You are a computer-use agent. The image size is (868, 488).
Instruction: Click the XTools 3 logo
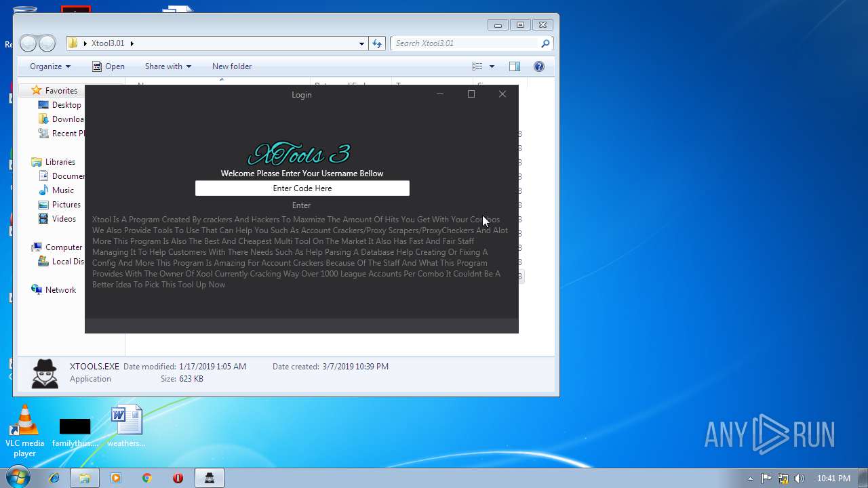[299, 155]
